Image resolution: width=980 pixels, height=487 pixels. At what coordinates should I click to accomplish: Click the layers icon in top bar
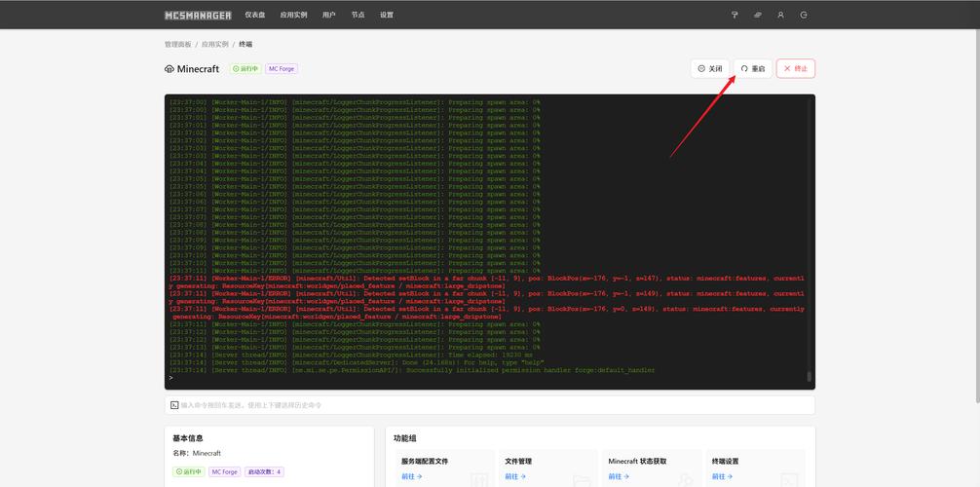(758, 16)
